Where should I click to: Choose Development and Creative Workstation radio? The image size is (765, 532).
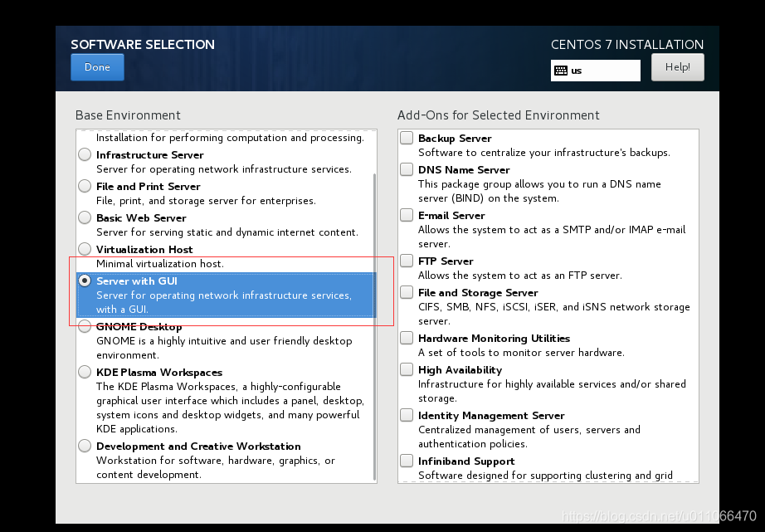[85, 446]
